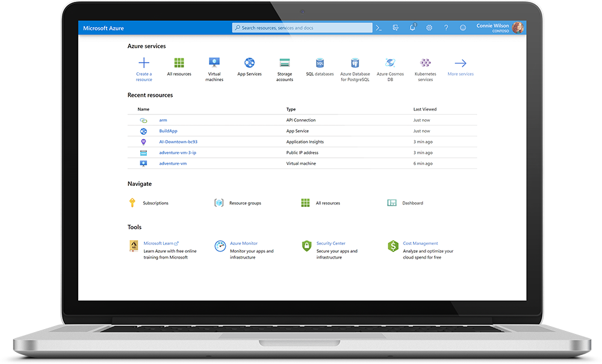Click the Create a resource label

[x=144, y=77]
